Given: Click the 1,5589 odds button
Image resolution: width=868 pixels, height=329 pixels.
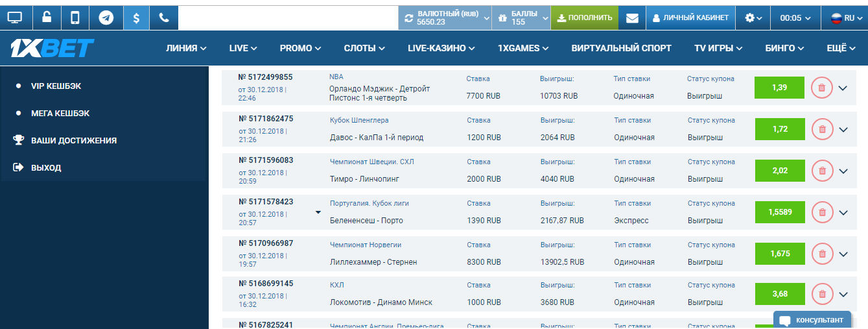Looking at the screenshot, I should [x=779, y=212].
